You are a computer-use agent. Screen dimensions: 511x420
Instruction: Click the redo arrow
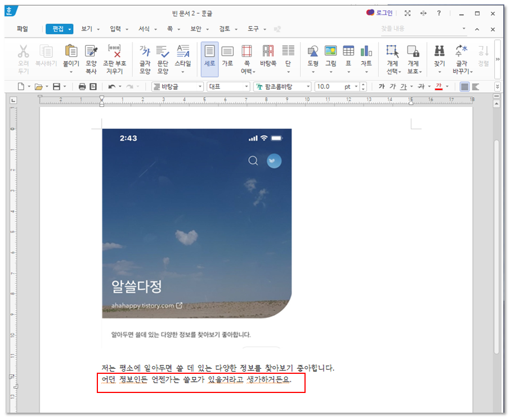(x=129, y=86)
